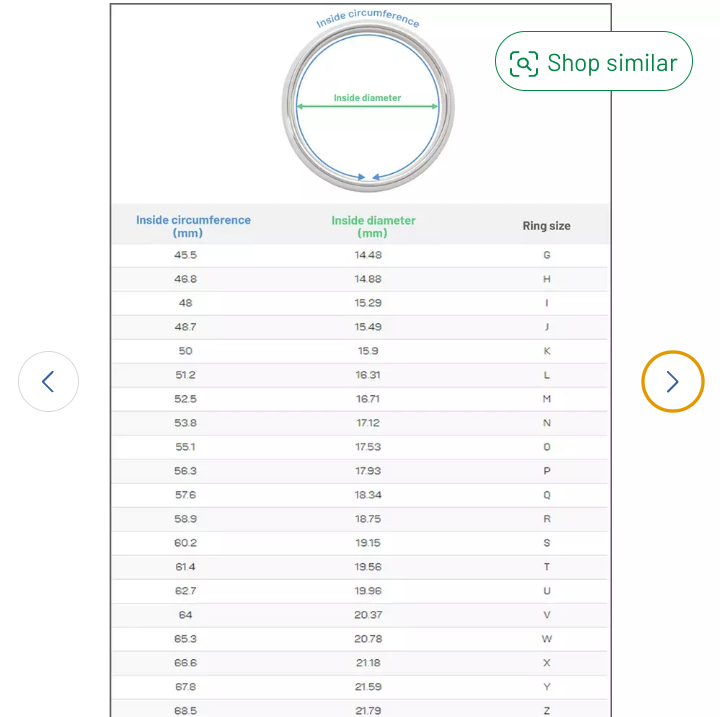This screenshot has height=717, width=720.
Task: Select the row for ring size K
Action: [x=360, y=351]
